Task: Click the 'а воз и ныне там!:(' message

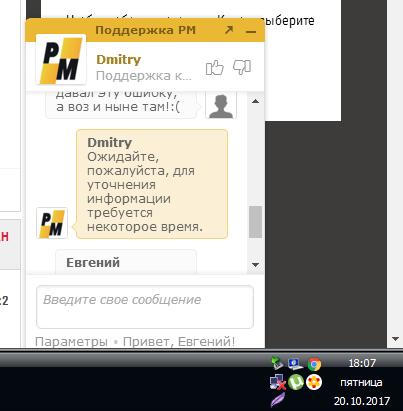Action: [x=118, y=107]
